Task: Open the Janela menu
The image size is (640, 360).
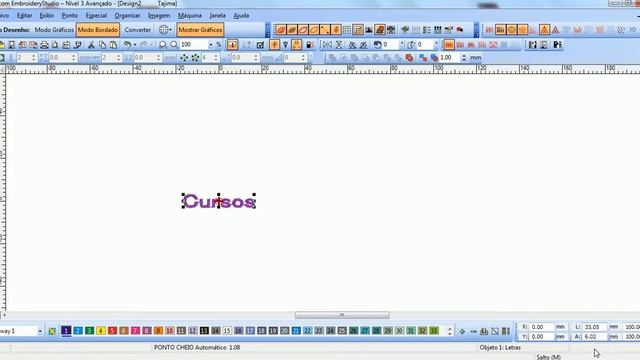Action: coord(217,16)
